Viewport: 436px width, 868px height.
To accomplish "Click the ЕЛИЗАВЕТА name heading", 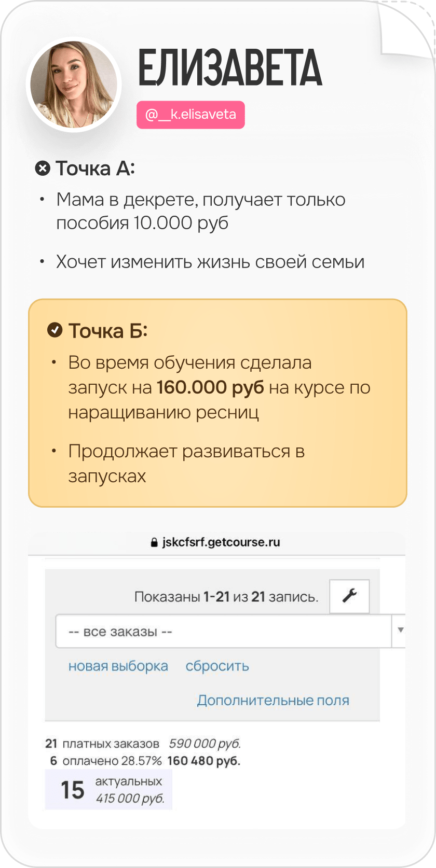I will point(230,67).
